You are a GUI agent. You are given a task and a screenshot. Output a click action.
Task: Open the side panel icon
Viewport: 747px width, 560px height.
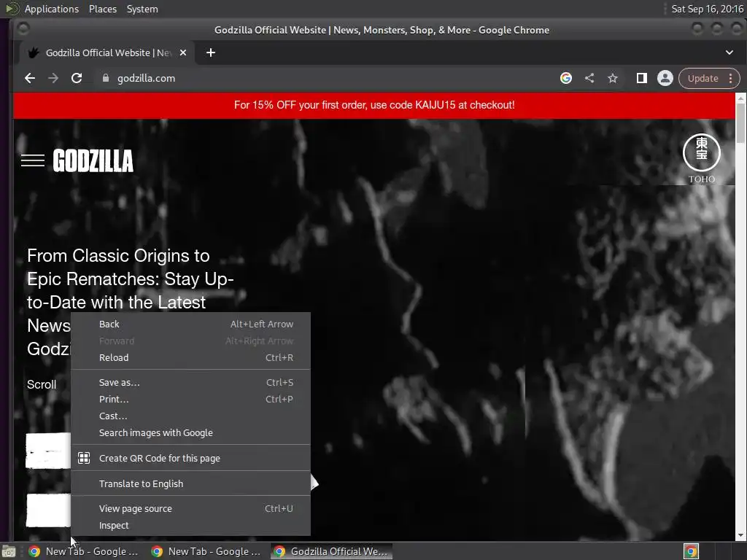642,78
